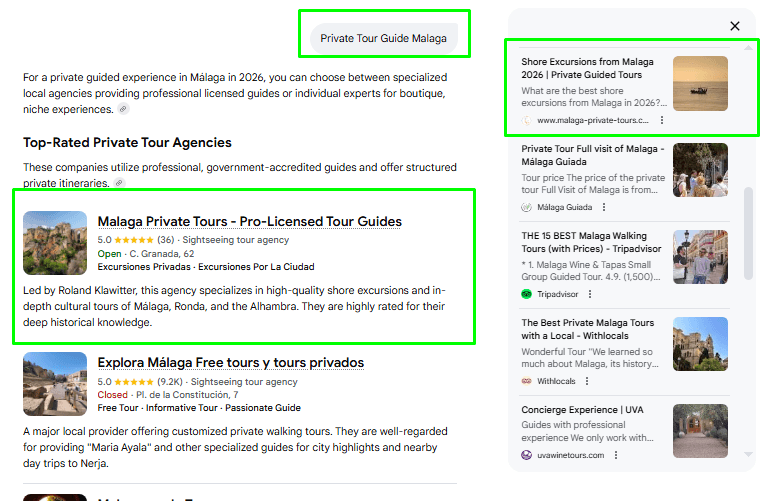The width and height of the screenshot is (778, 501).
Task: Close the sources side panel
Action: point(735,26)
